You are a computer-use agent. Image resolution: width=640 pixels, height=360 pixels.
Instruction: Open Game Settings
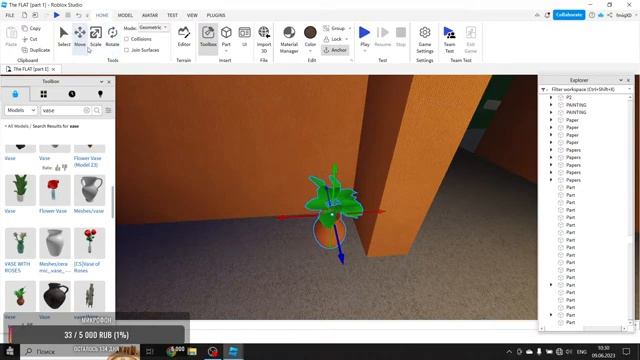(424, 39)
